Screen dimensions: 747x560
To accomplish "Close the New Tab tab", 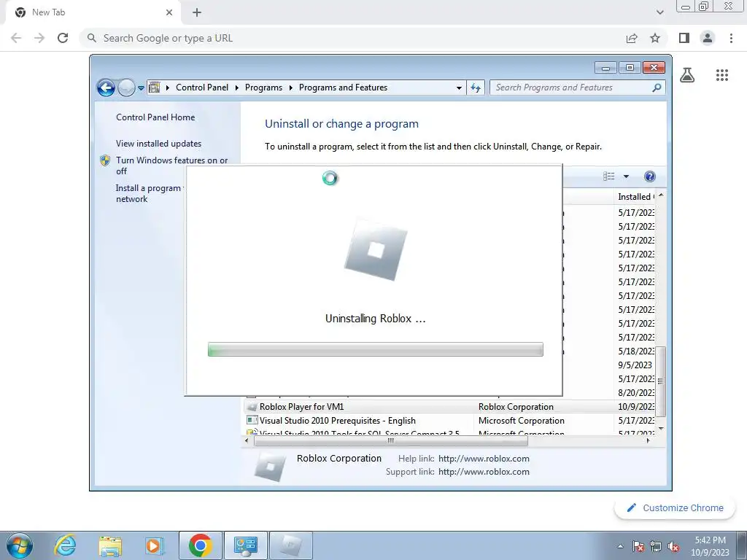I will click(169, 12).
